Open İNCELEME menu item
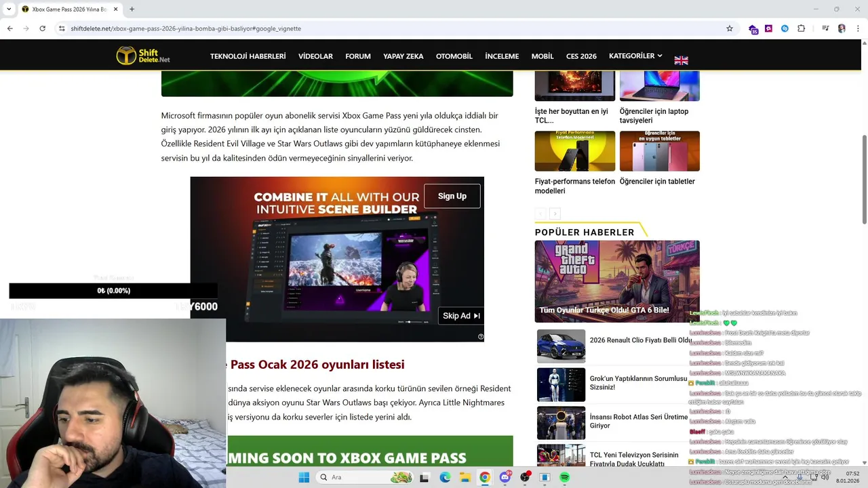Screen dimensions: 868x488 [502, 56]
